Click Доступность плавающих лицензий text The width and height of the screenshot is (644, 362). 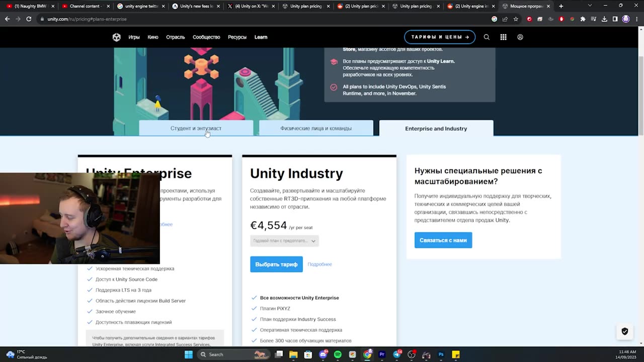pyautogui.click(x=133, y=322)
